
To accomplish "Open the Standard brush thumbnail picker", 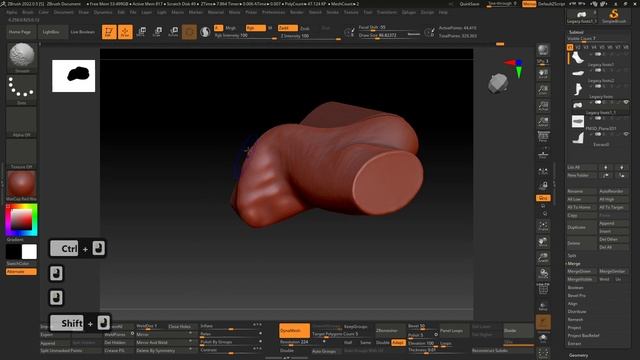I will [22, 57].
